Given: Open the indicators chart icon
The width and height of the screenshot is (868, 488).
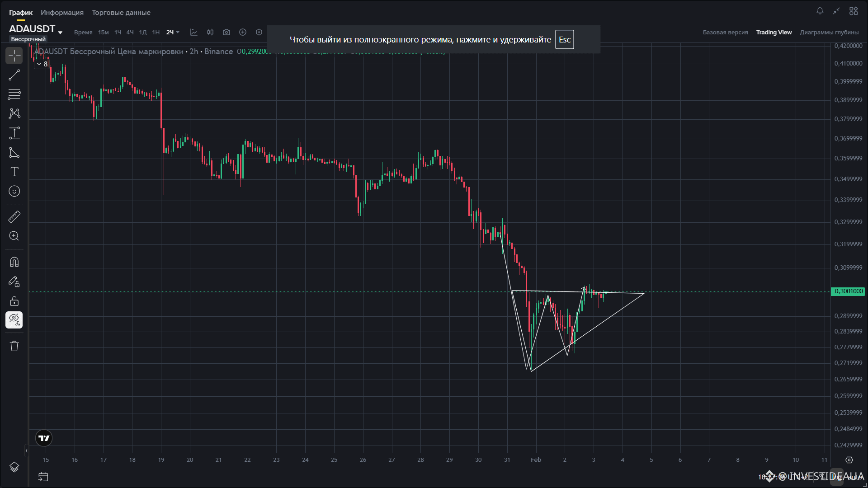Looking at the screenshot, I should [194, 32].
